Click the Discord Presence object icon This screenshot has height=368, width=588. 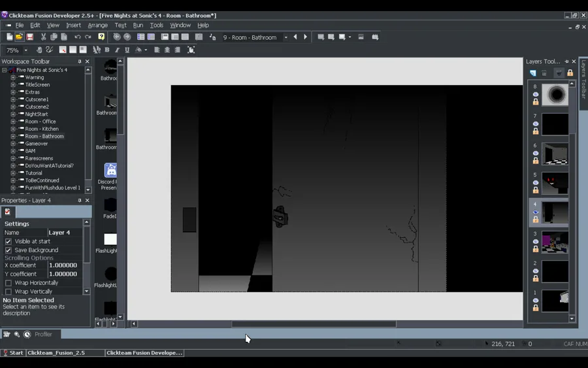click(x=110, y=171)
